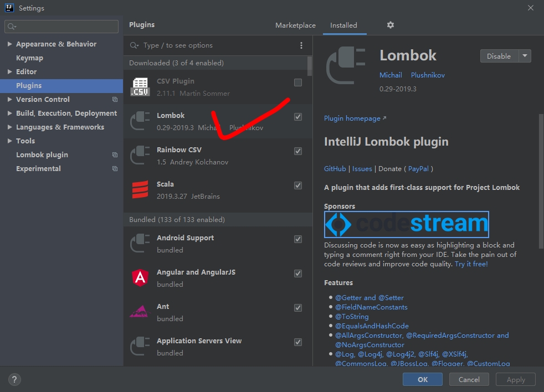Click the Scala plugin icon

click(x=139, y=189)
